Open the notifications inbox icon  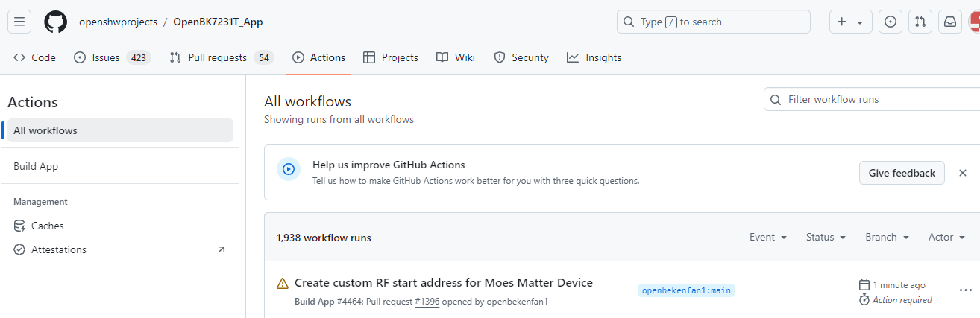[950, 22]
